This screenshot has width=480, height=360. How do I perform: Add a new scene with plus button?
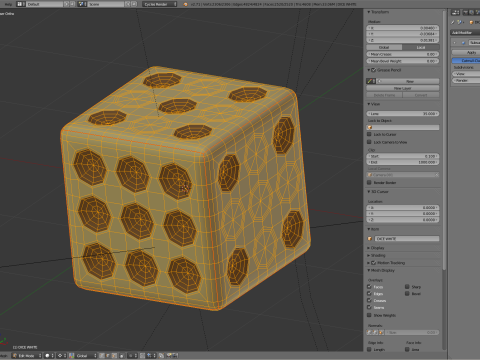(x=128, y=4)
